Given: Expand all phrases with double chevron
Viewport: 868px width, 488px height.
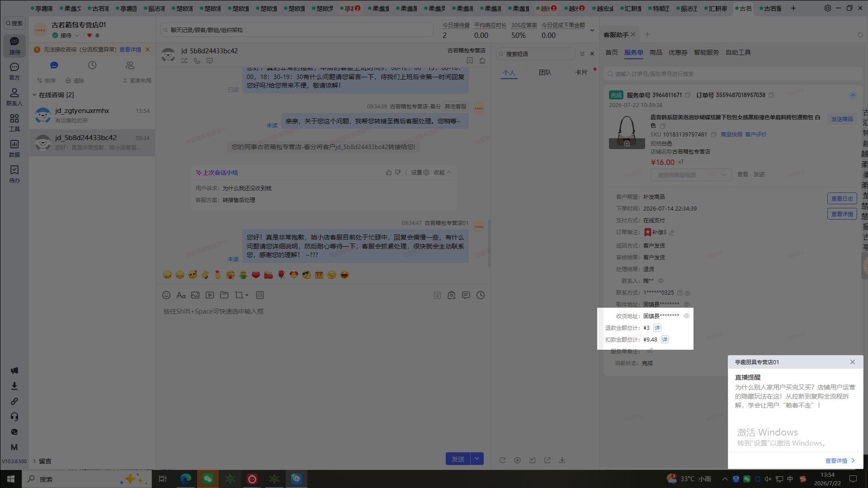Looking at the screenshot, I should click(x=582, y=54).
